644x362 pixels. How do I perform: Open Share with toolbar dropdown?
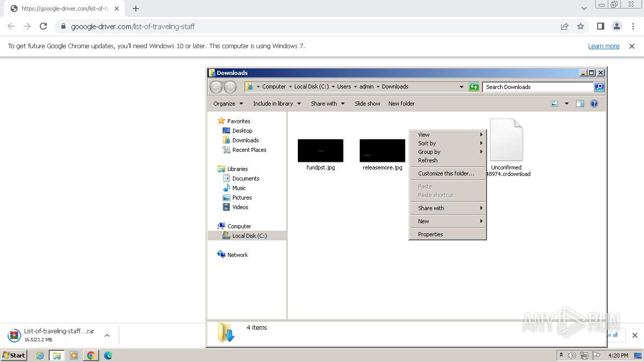(328, 104)
